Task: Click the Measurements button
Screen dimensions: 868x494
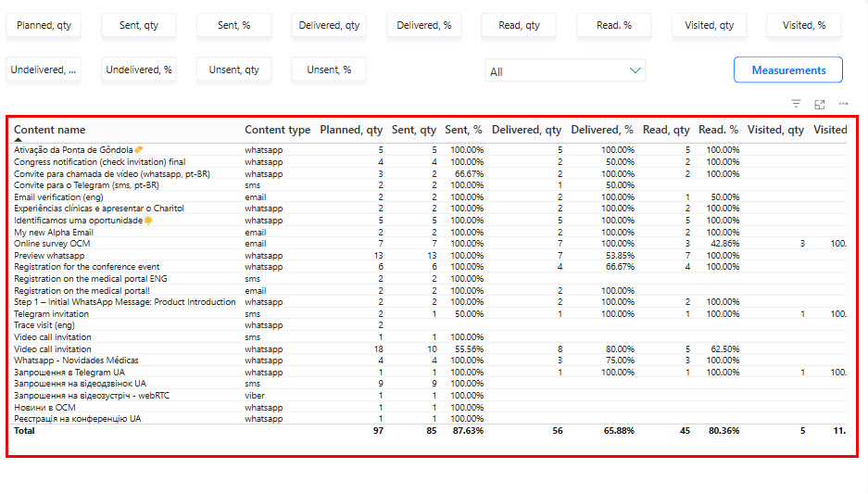Action: click(788, 70)
